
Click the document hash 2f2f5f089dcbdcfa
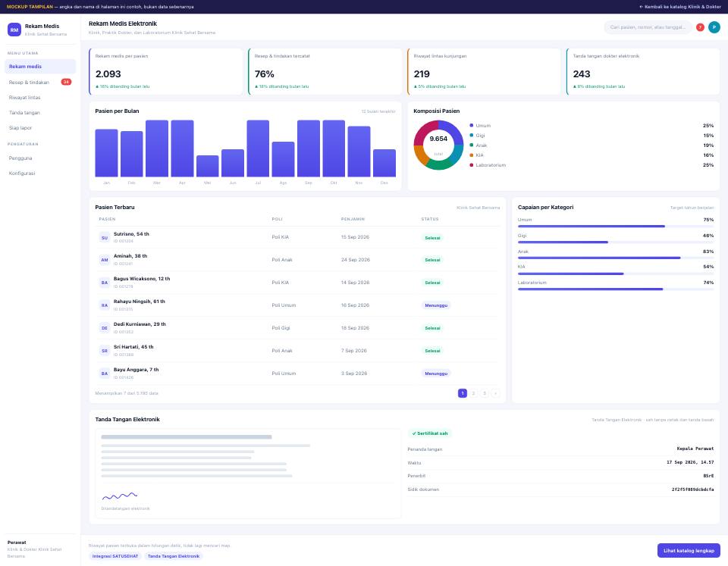coord(692,489)
